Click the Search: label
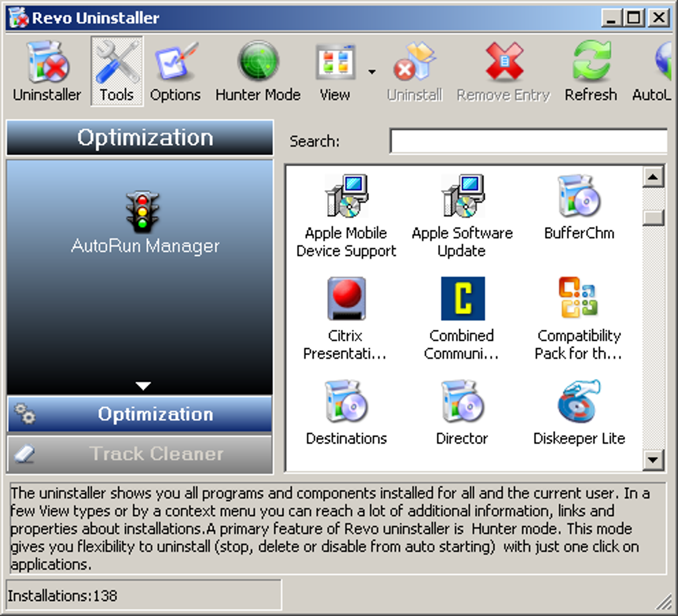Screen dimensions: 678x616 pos(314,142)
